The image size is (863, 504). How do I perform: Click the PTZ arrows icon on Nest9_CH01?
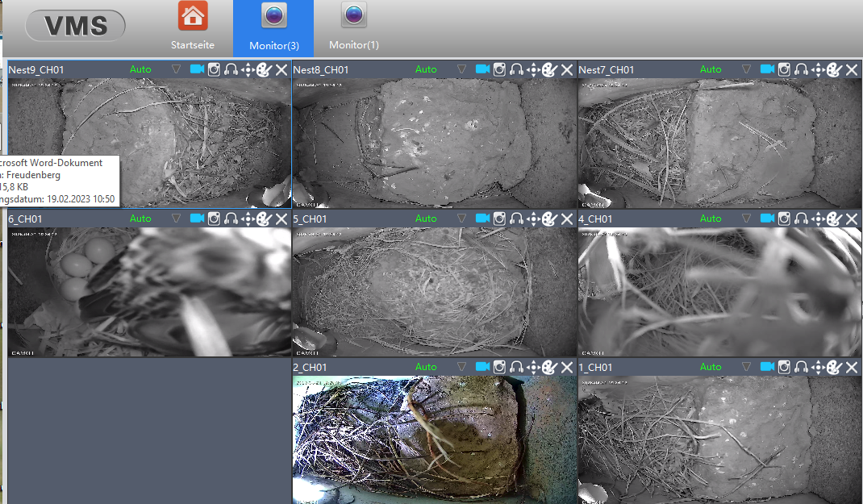[248, 69]
